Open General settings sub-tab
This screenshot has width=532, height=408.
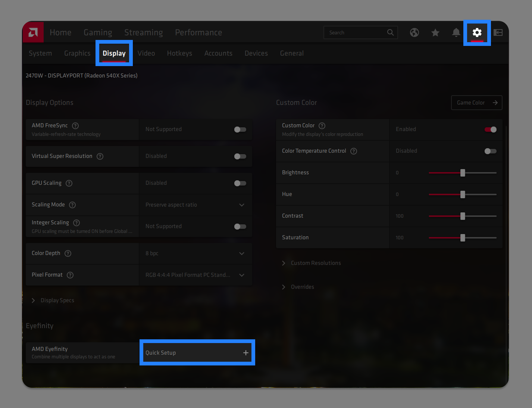(x=292, y=53)
